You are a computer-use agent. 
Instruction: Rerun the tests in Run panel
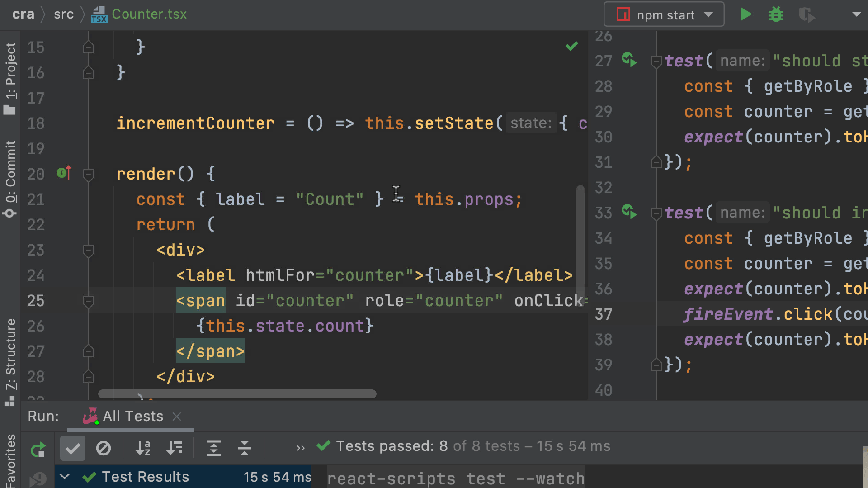[x=38, y=449]
